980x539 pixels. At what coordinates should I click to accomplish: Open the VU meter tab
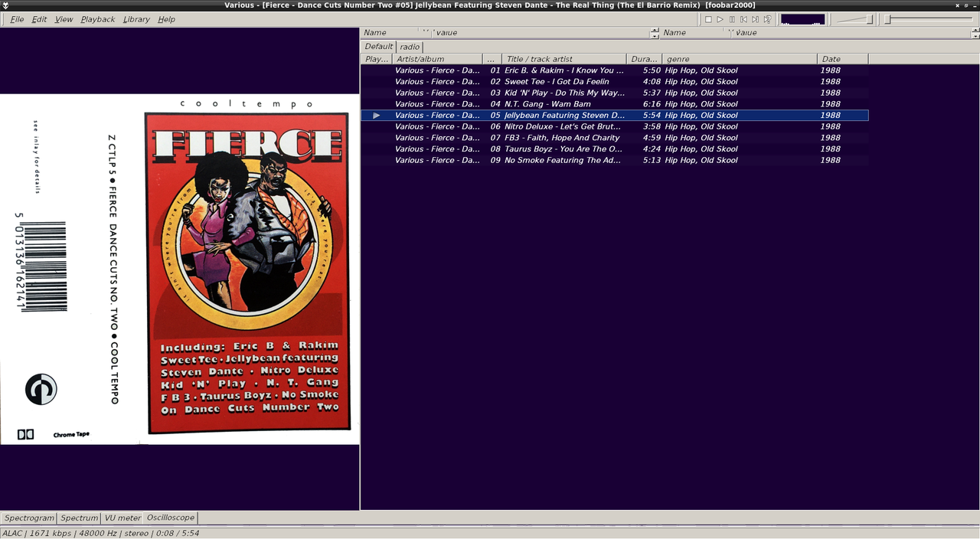pos(122,518)
